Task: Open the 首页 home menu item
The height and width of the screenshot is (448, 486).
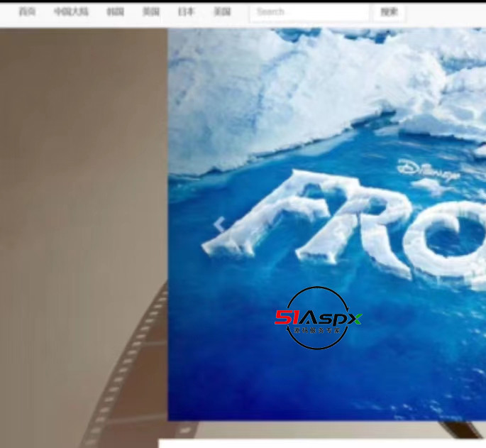Action: pos(27,12)
